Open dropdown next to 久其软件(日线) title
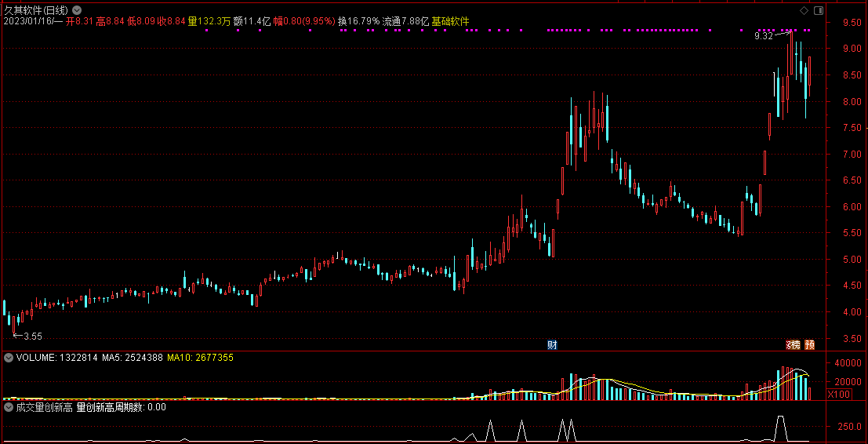The width and height of the screenshot is (868, 444). click(76, 10)
